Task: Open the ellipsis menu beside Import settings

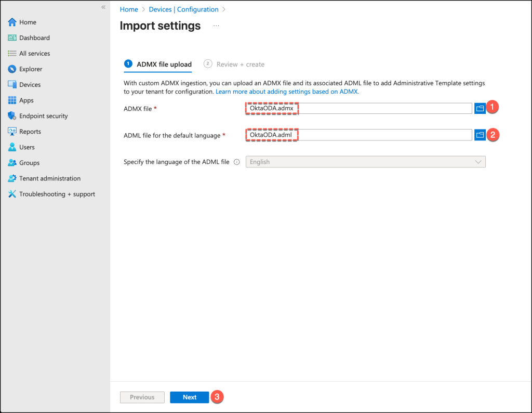Action: (216, 25)
